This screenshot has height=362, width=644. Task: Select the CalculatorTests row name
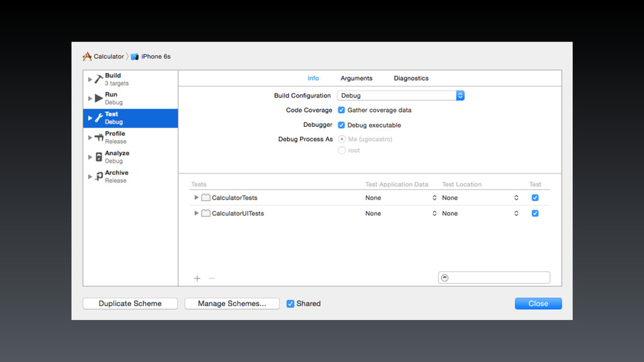235,198
